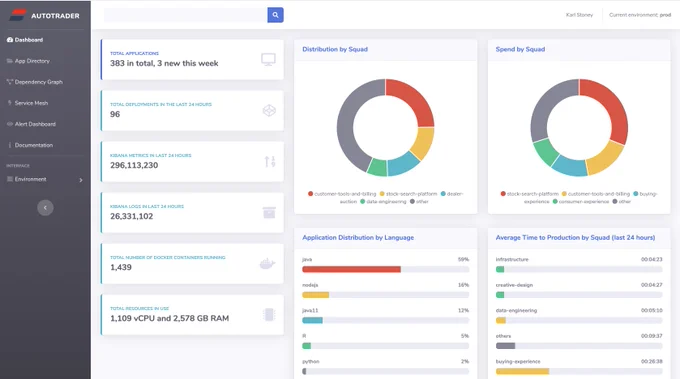This screenshot has width=680, height=379.
Task: Click the Dependency Graph sidebar icon
Action: [10, 82]
